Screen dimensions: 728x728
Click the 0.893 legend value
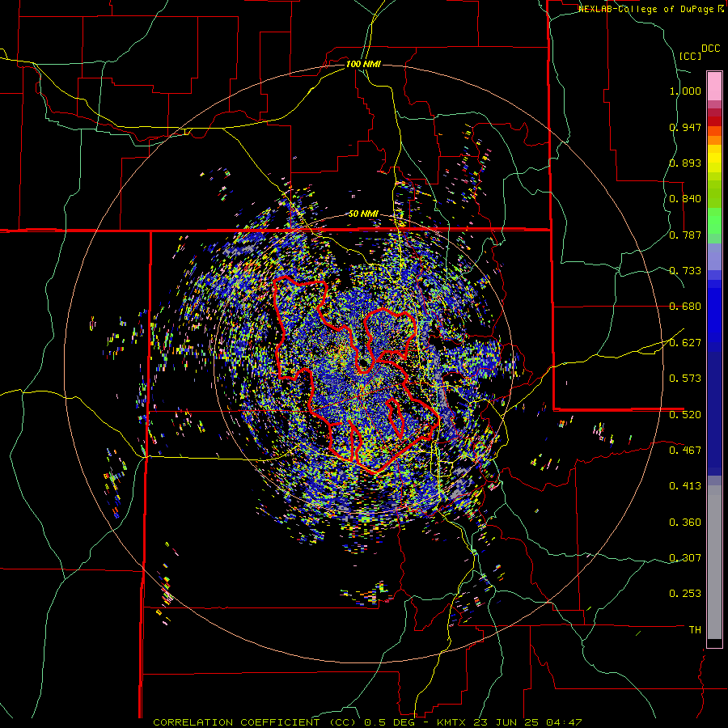(x=685, y=163)
